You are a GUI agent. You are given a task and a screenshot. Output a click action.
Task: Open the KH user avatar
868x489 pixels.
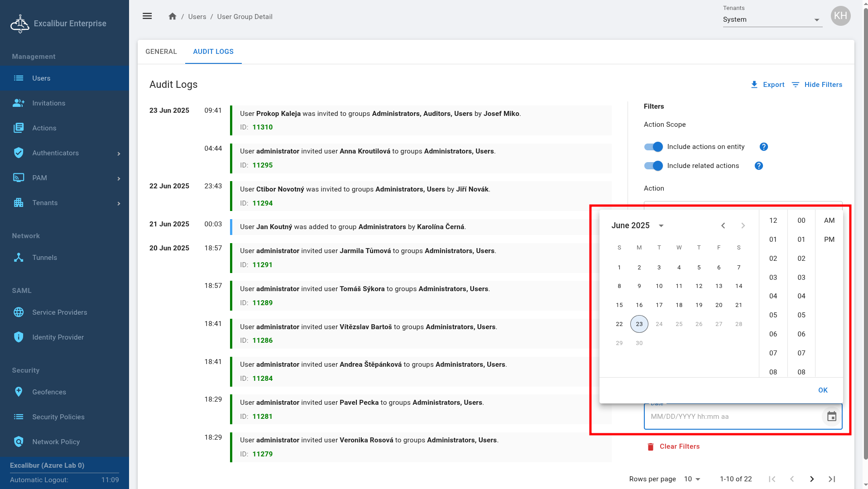(840, 16)
